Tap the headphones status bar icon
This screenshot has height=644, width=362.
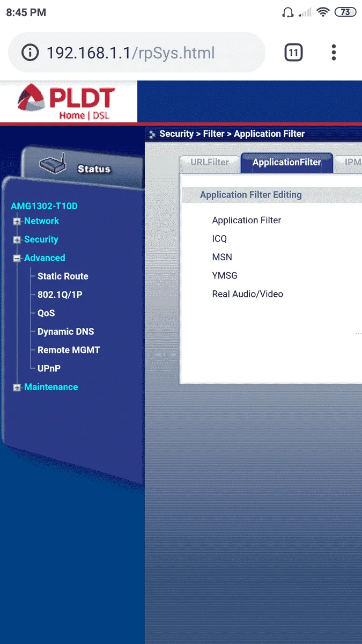click(288, 12)
